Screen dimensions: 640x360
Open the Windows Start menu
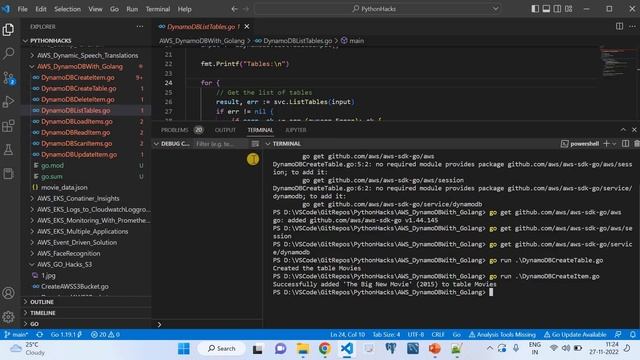click(x=184, y=349)
